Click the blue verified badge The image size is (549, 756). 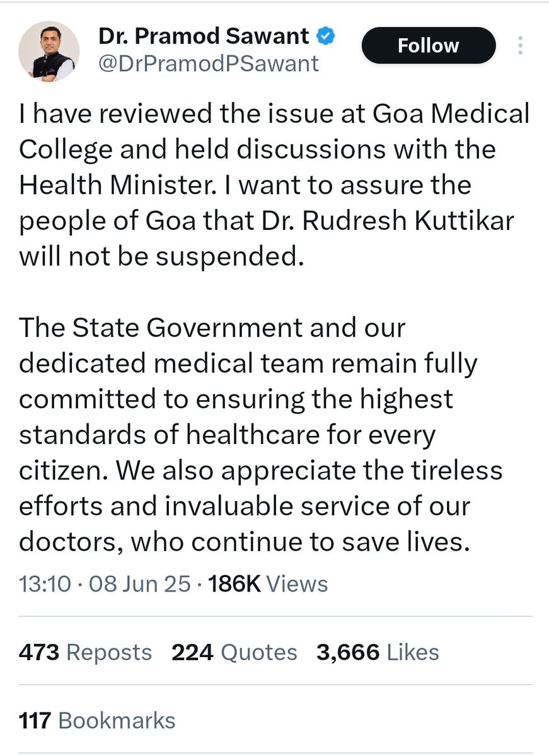click(325, 37)
